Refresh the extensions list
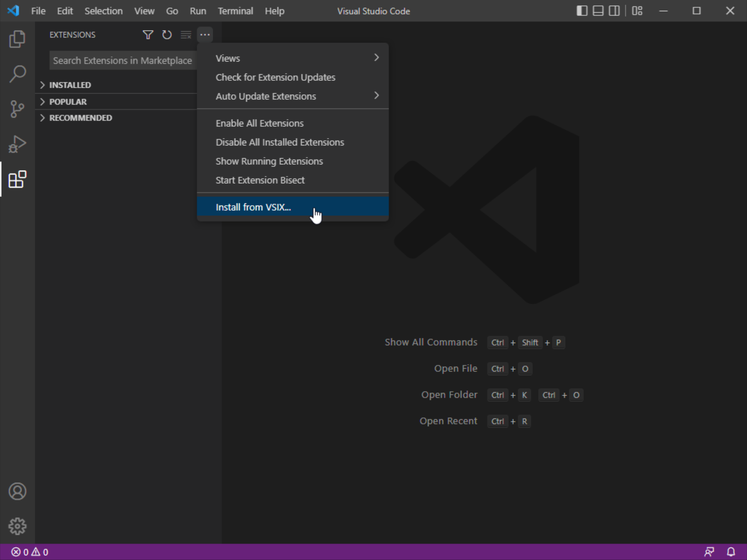Image resolution: width=747 pixels, height=560 pixels. point(167,35)
